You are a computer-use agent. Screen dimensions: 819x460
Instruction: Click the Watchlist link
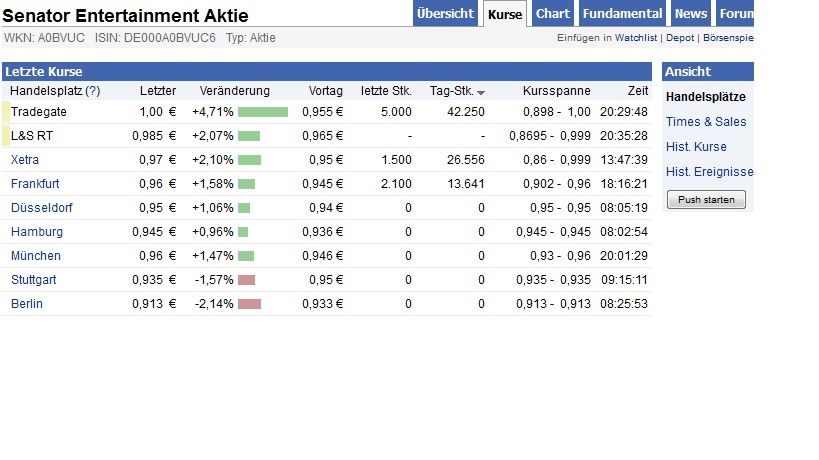click(x=636, y=38)
